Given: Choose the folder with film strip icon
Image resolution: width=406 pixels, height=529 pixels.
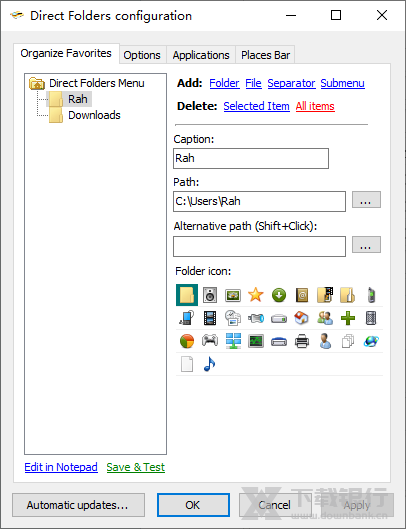Looking at the screenshot, I should point(325,295).
